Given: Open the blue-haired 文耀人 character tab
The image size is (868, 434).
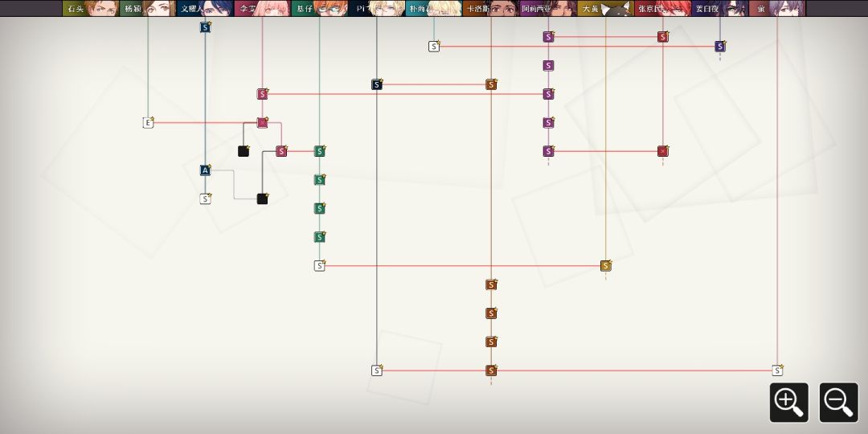Looking at the screenshot, I should pyautogui.click(x=205, y=8).
